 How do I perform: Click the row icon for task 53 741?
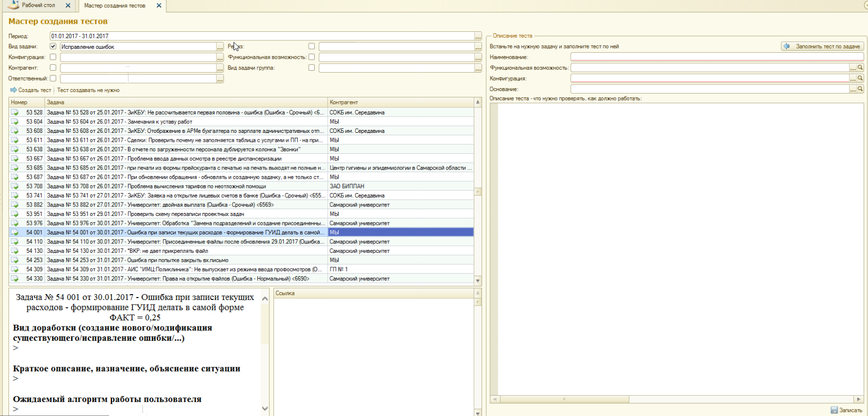point(15,196)
